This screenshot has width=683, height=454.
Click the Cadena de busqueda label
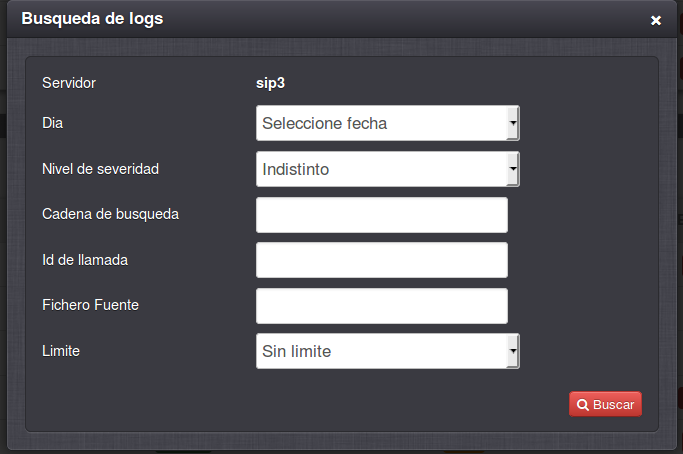(x=110, y=214)
